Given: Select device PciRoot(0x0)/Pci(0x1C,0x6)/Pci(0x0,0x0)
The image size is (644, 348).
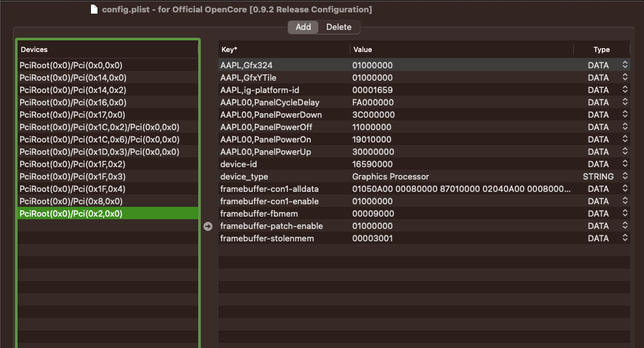Looking at the screenshot, I should click(x=108, y=139).
